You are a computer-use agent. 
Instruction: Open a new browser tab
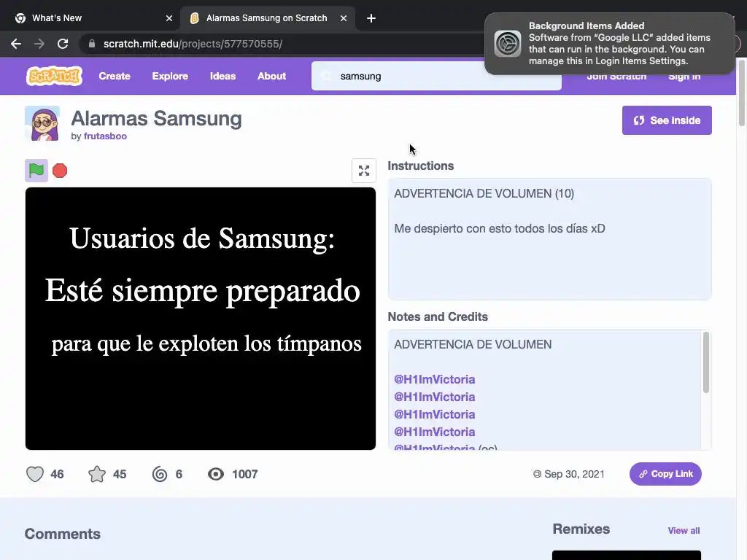[371, 18]
